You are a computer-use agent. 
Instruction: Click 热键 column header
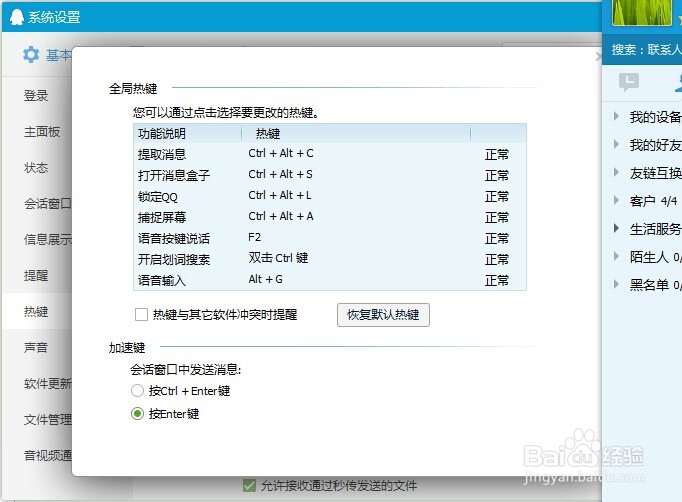point(356,134)
